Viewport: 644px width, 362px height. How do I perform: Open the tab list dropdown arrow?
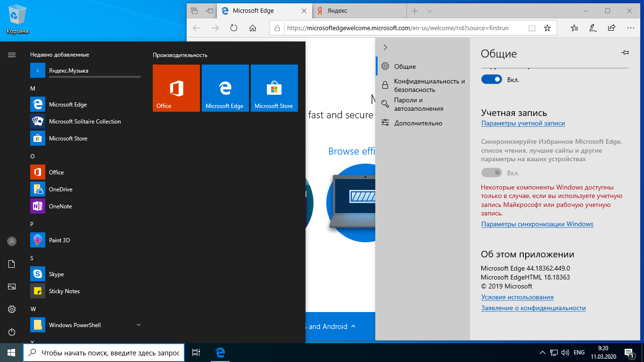429,11
